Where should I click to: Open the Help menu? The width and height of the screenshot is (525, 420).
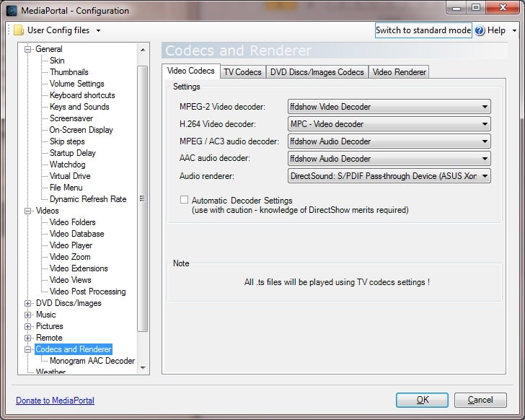[496, 30]
